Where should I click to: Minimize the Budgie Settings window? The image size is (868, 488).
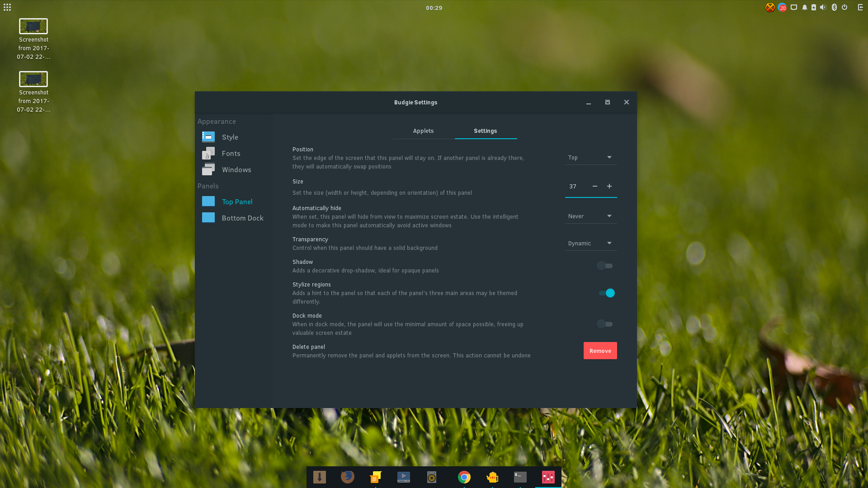589,103
